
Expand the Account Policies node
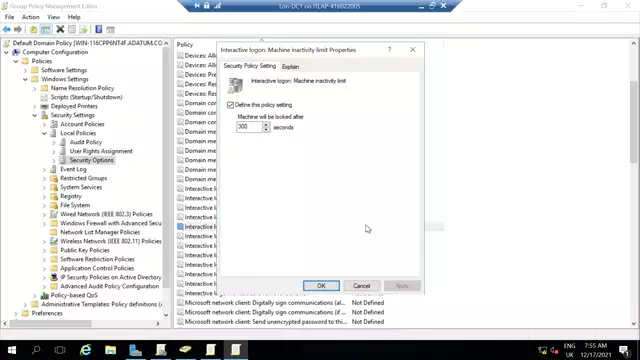tap(44, 124)
